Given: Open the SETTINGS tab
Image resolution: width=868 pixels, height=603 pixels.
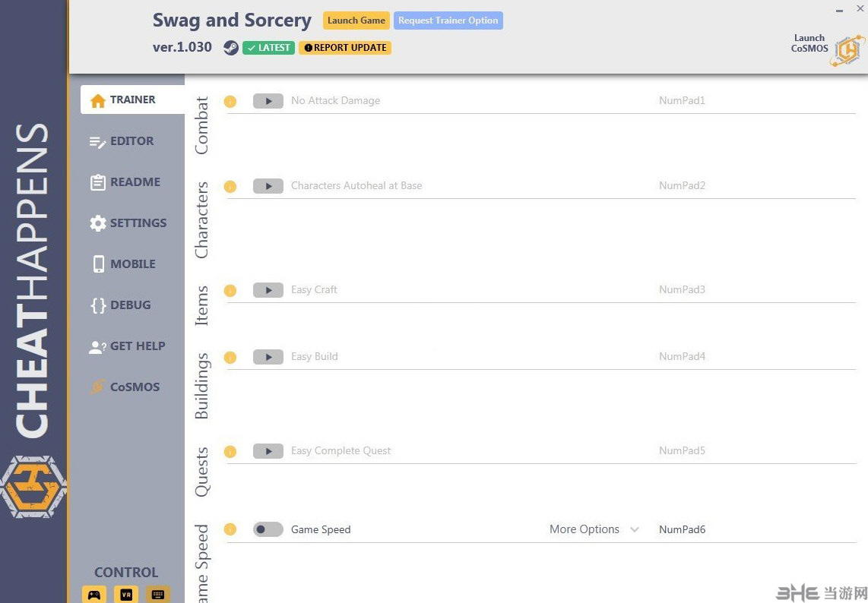Looking at the screenshot, I should (128, 223).
